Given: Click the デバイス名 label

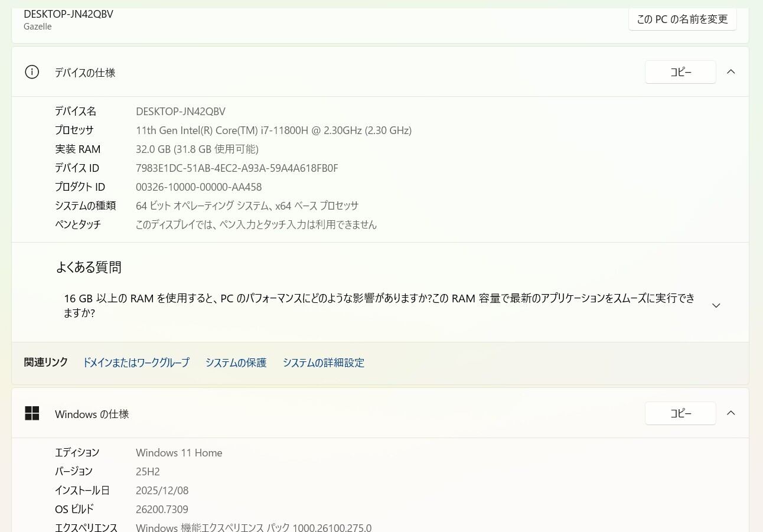Looking at the screenshot, I should click(76, 112).
